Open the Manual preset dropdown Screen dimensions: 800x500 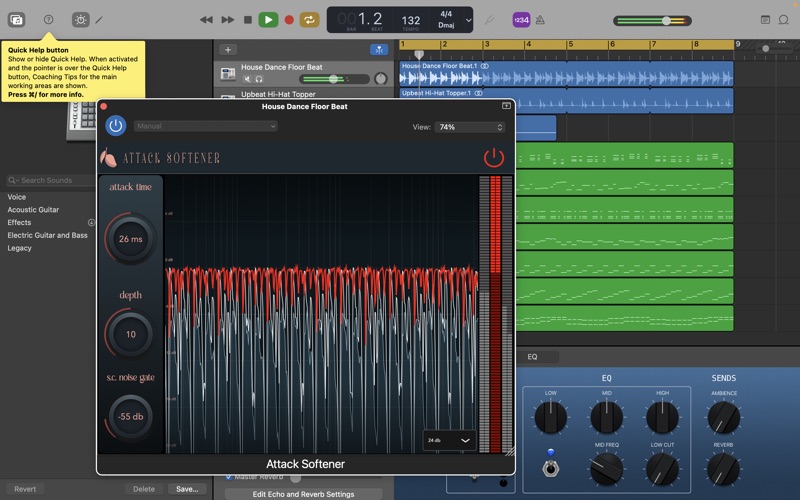[206, 126]
